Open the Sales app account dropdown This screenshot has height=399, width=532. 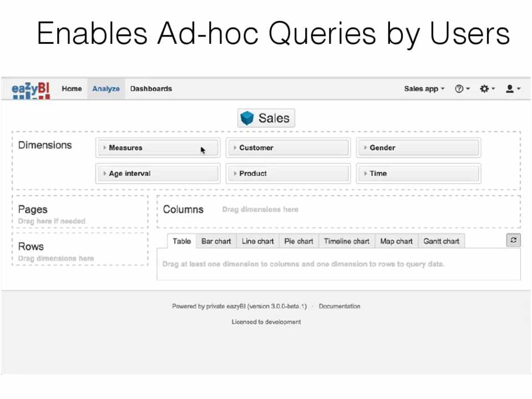(424, 89)
